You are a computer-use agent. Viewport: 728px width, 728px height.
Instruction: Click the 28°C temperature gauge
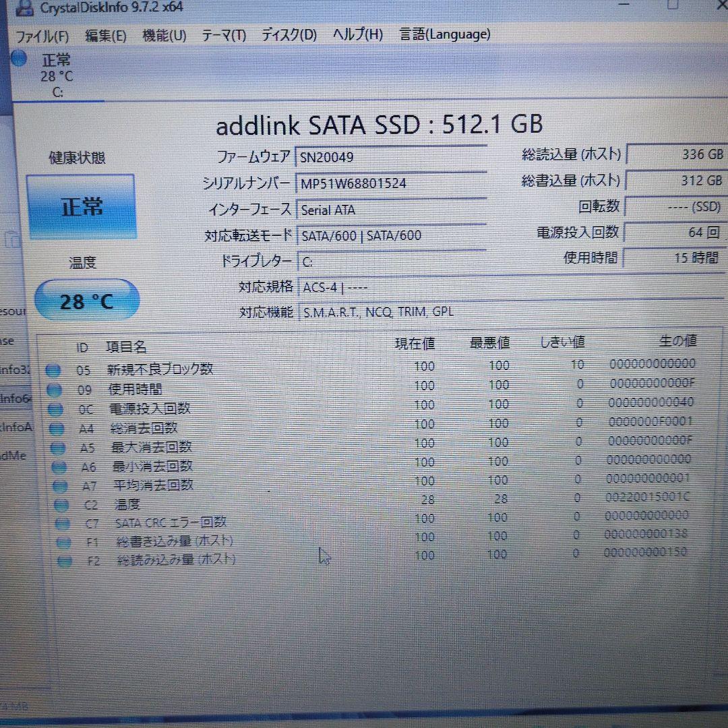point(86,300)
